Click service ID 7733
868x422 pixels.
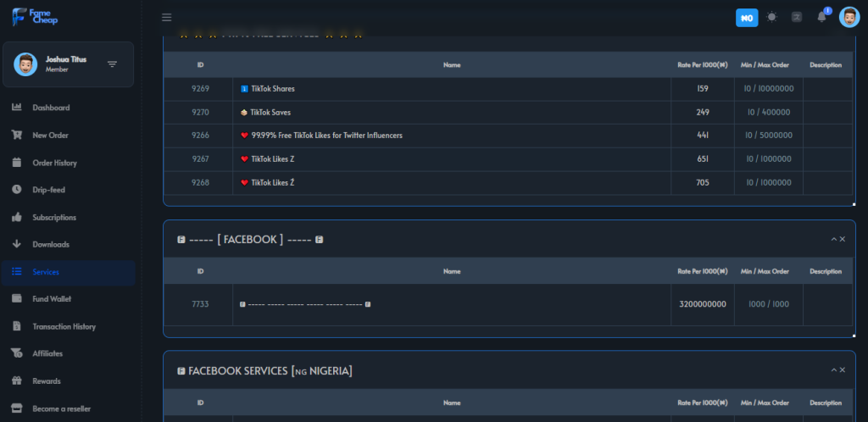click(200, 304)
